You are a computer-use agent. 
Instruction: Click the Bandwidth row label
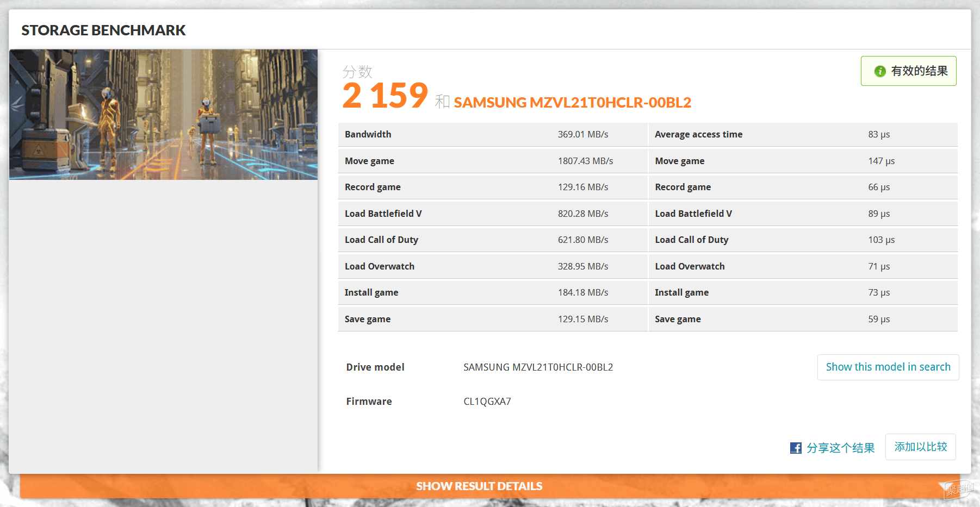(x=368, y=134)
